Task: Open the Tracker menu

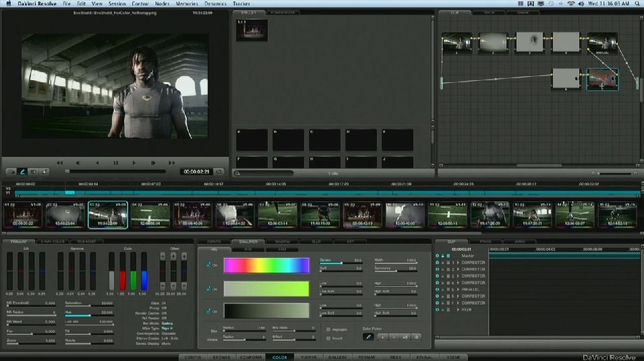Action: [x=241, y=3]
